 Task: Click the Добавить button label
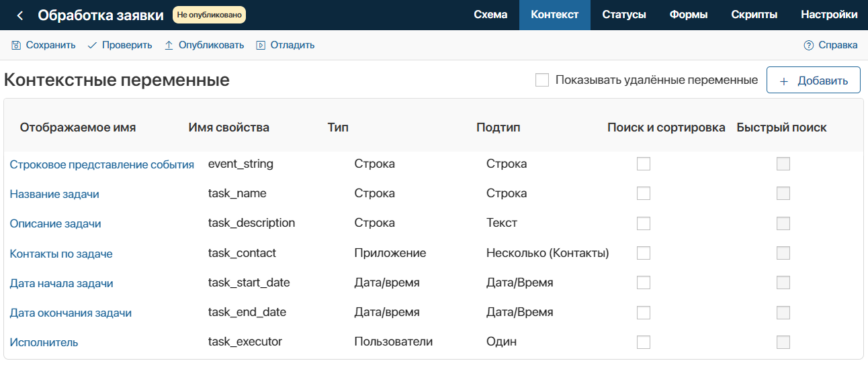click(x=823, y=81)
